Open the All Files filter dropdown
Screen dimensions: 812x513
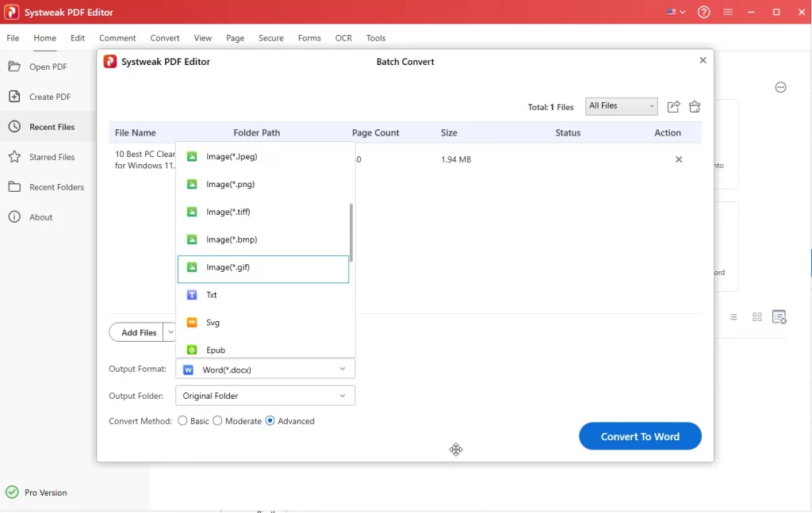(622, 106)
